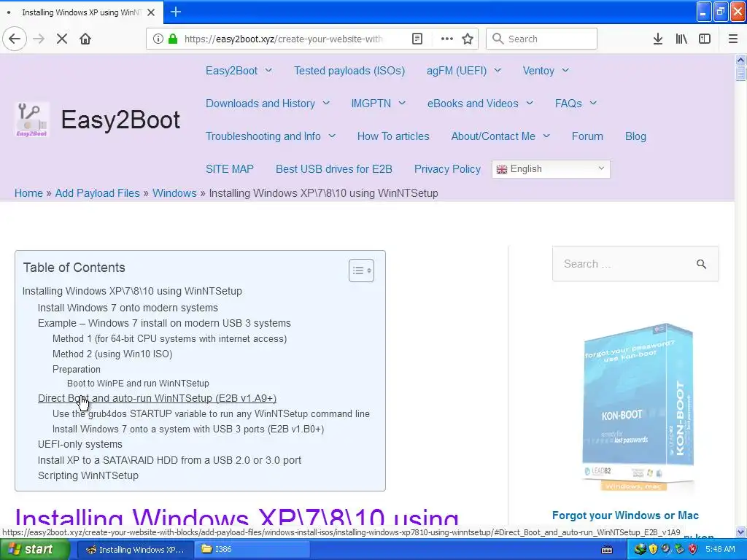
Task: Open Tested payloads (ISOs) page
Action: [x=349, y=71]
